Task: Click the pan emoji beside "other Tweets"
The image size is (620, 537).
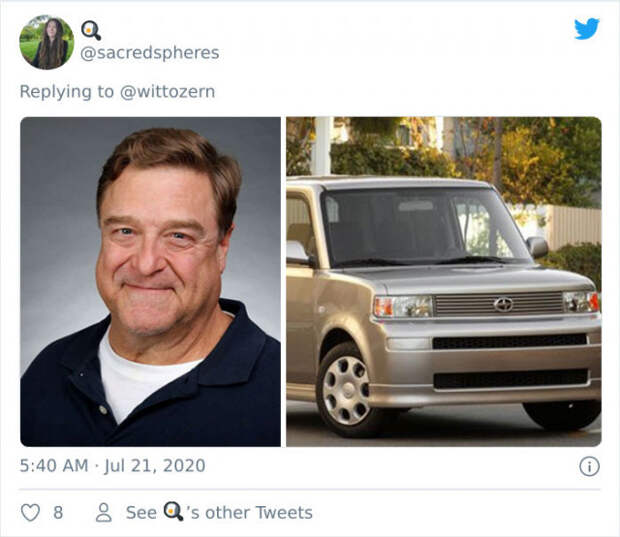Action: pyautogui.click(x=173, y=511)
